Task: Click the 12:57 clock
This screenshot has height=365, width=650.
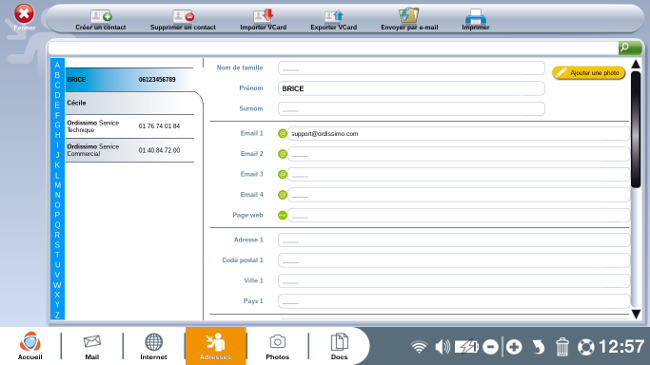Action: tap(621, 347)
